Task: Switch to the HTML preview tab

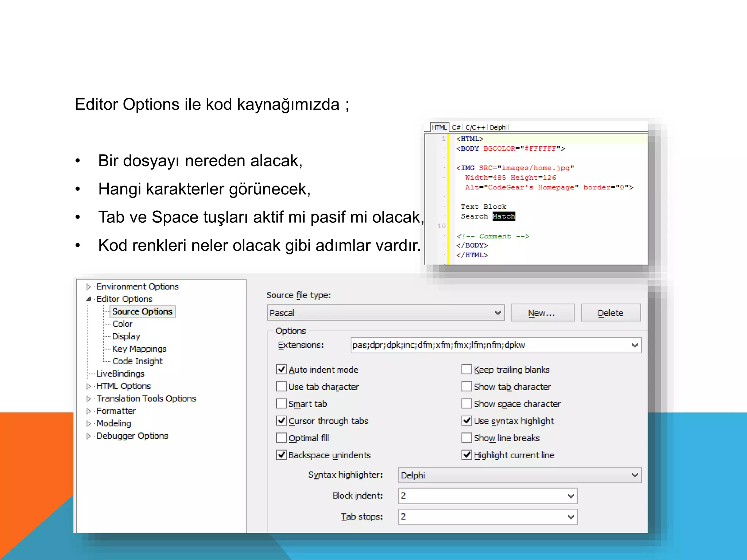Action: pyautogui.click(x=439, y=127)
